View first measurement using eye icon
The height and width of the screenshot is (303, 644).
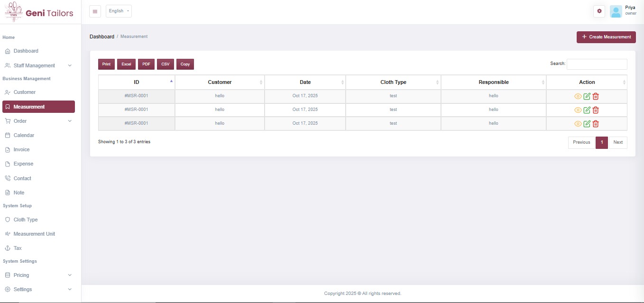click(578, 96)
